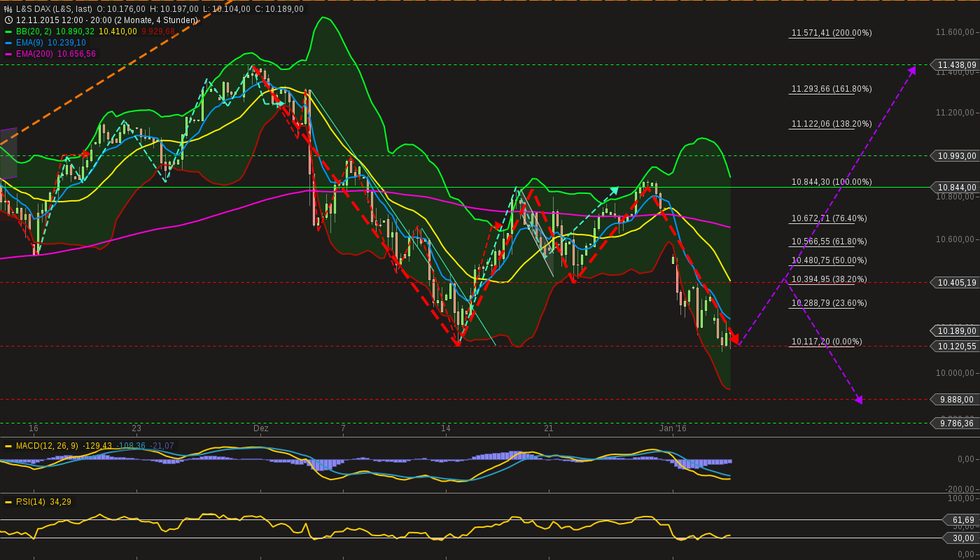Select the 'L&S DAX (L&S, last)' title
Viewport: 980px width, 560px height.
click(x=54, y=9)
